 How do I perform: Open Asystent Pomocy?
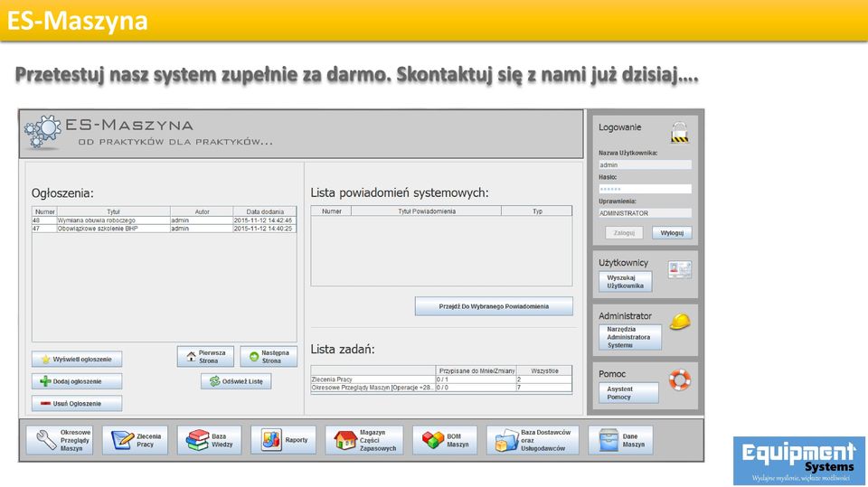pyautogui.click(x=628, y=393)
